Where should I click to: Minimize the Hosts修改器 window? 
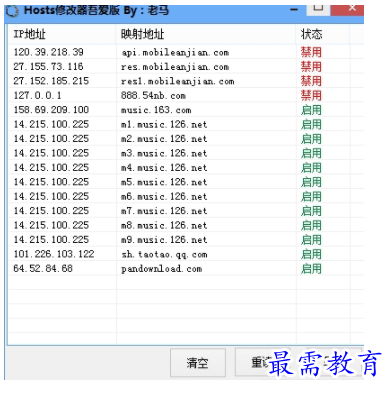pyautogui.click(x=294, y=10)
